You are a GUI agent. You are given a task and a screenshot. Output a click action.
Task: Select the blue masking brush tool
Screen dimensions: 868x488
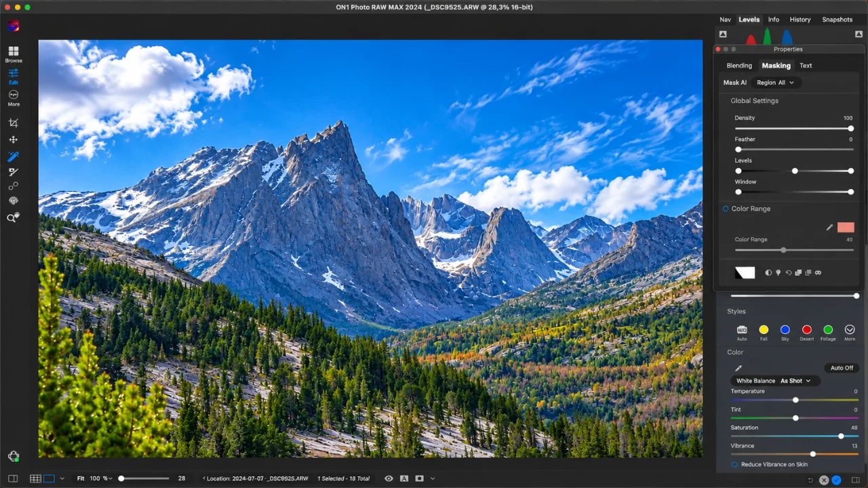coord(14,157)
